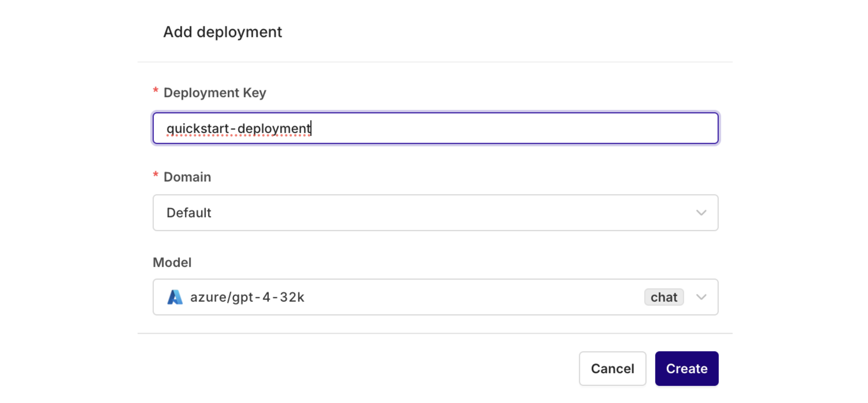
Task: Click blank area of Model selector middle
Action: [x=472, y=297]
